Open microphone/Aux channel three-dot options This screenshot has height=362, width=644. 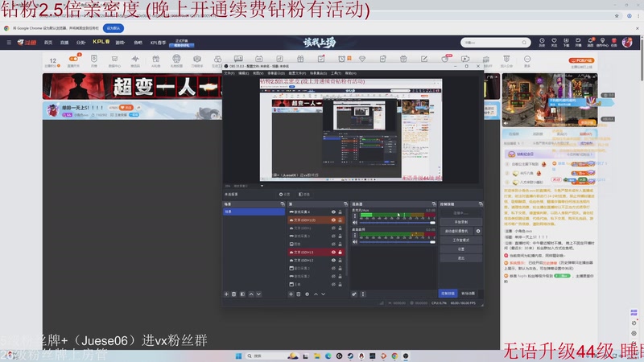pos(355,216)
